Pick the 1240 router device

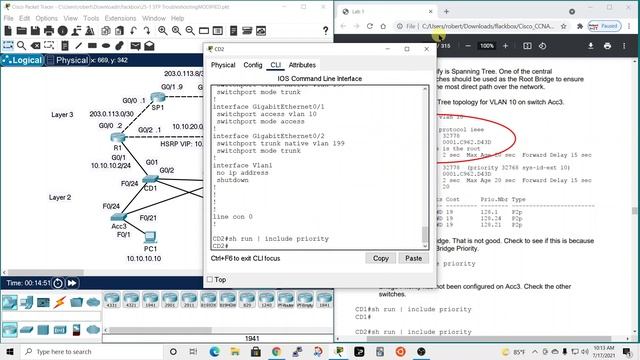pos(266,300)
